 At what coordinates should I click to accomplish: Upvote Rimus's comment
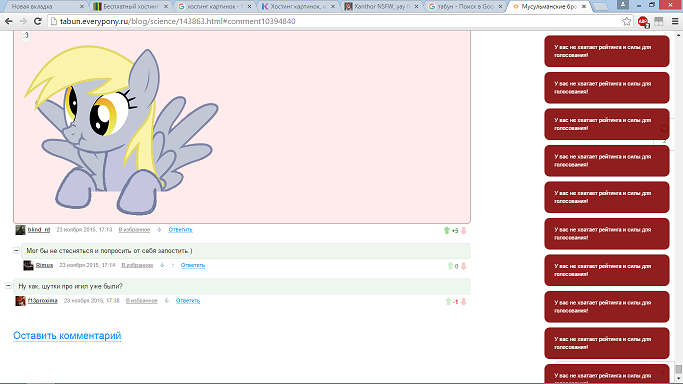[x=450, y=266]
